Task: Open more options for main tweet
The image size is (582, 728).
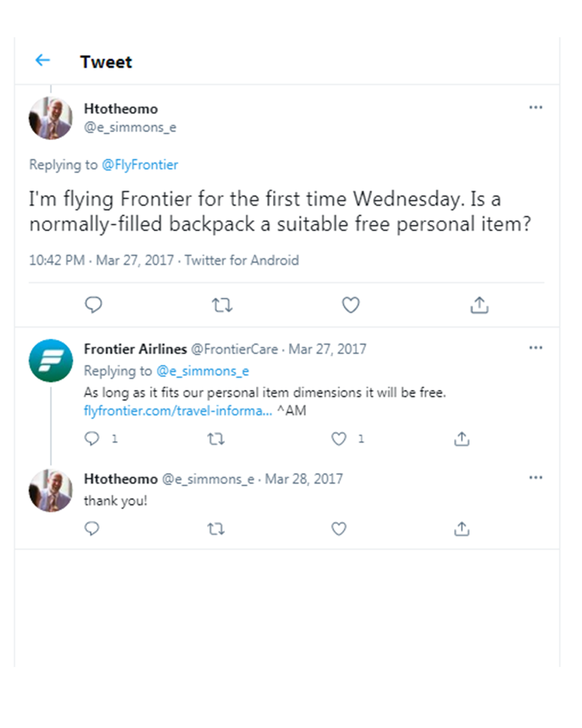Action: pos(536,107)
